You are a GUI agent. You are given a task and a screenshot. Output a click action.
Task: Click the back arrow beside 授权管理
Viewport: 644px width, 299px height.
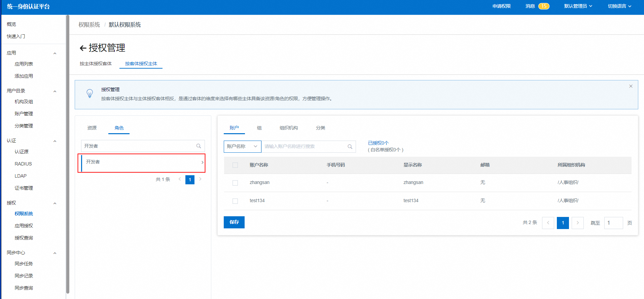(83, 48)
